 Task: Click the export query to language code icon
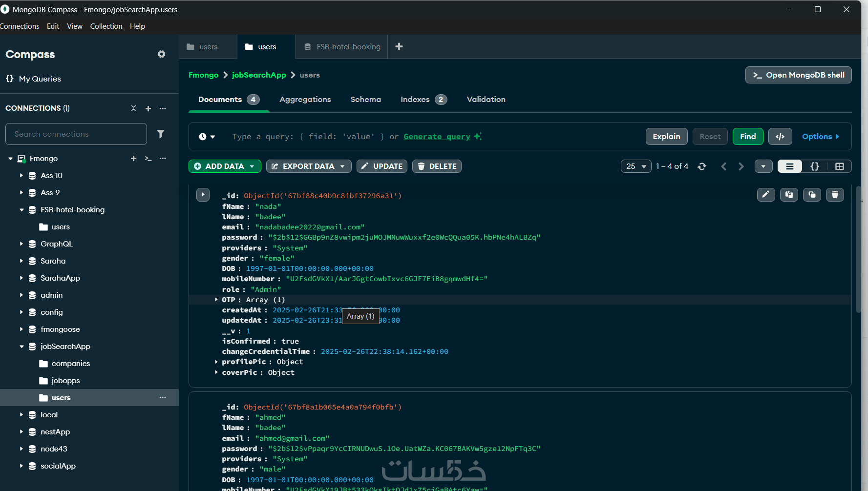click(780, 137)
